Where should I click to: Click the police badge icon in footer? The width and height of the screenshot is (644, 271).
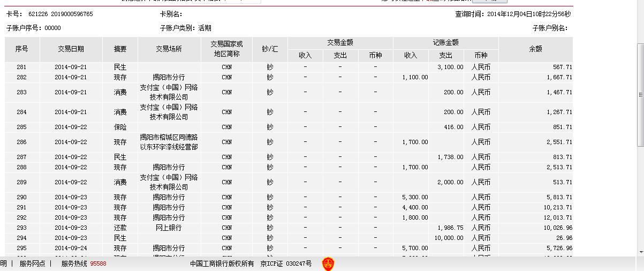coord(328,264)
